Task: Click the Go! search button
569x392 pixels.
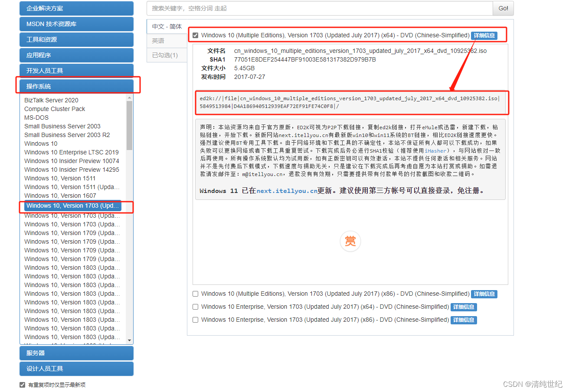Action: pos(503,8)
